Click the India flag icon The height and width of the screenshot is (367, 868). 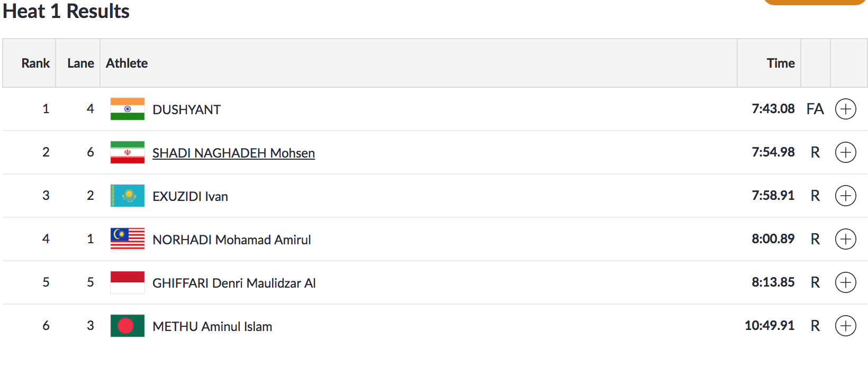(x=127, y=109)
